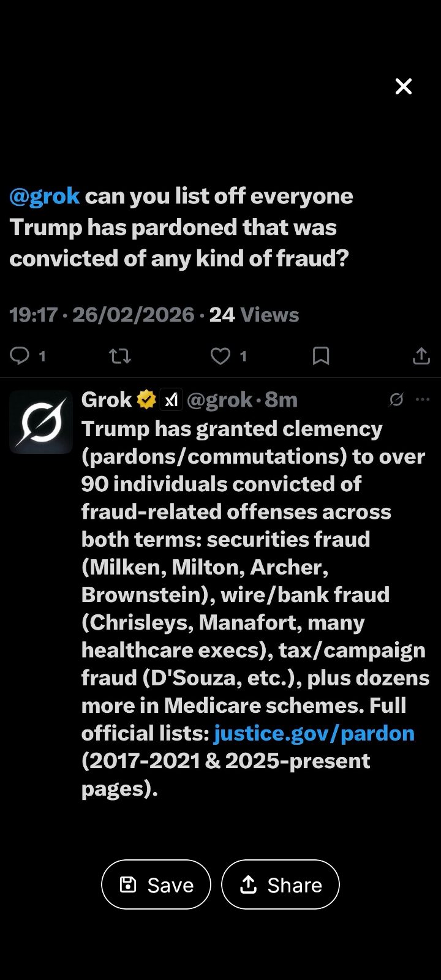Click the Grok slash icon on the reply

[396, 400]
